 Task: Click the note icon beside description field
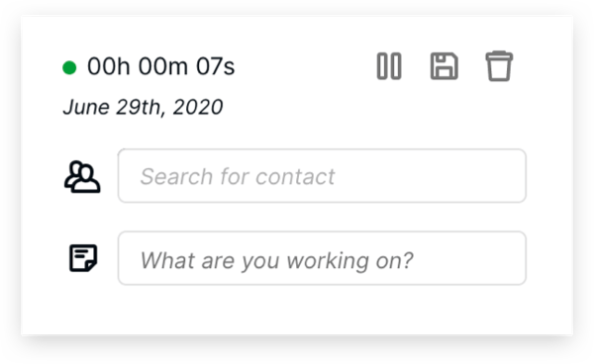coord(83,258)
